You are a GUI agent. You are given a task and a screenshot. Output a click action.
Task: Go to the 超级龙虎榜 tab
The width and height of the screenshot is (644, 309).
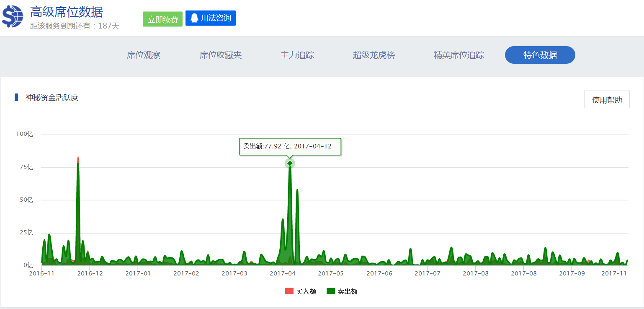click(374, 55)
